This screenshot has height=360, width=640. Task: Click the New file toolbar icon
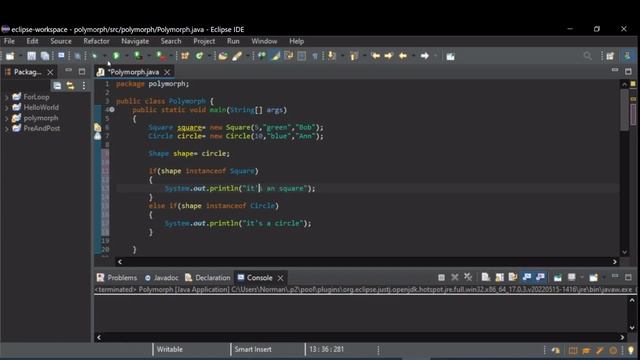[10, 56]
